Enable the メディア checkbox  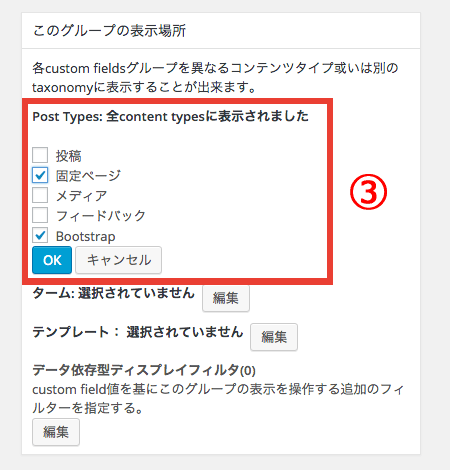coord(40,195)
